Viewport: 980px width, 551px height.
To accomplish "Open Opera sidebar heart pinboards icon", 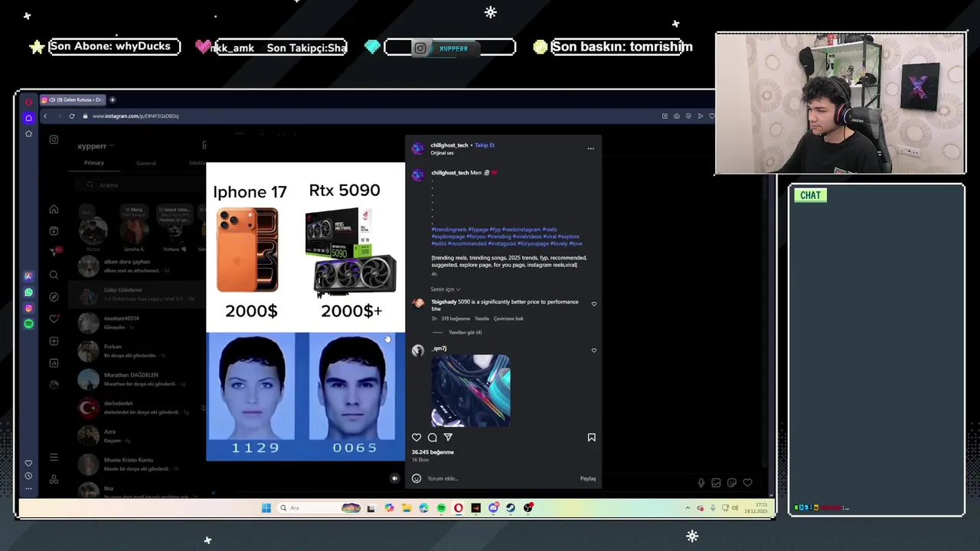I will [28, 463].
